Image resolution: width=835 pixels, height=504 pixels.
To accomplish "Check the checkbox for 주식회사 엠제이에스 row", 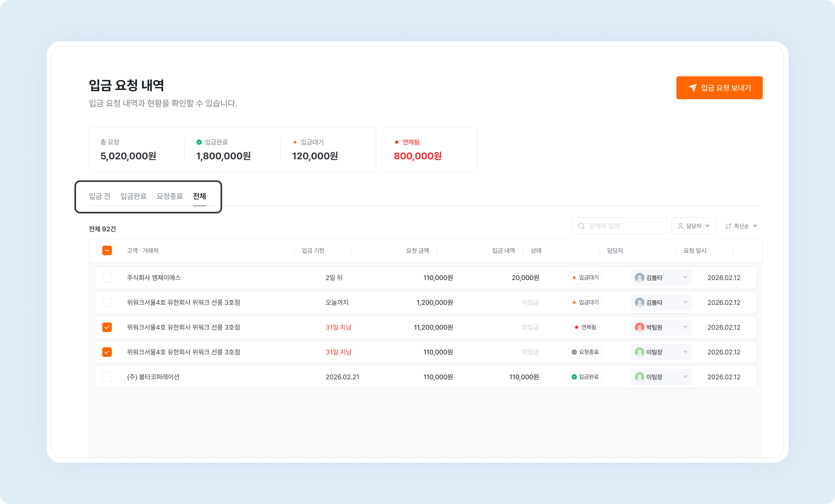I will tap(107, 278).
